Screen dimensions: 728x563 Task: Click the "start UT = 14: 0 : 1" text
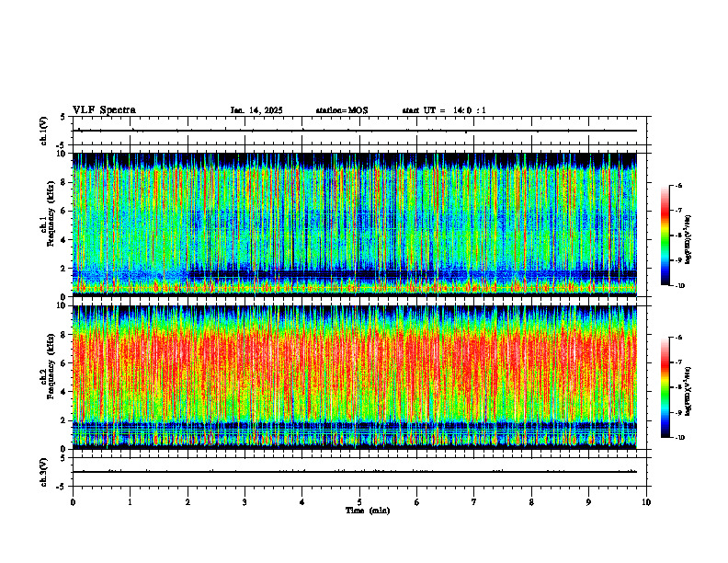point(444,110)
